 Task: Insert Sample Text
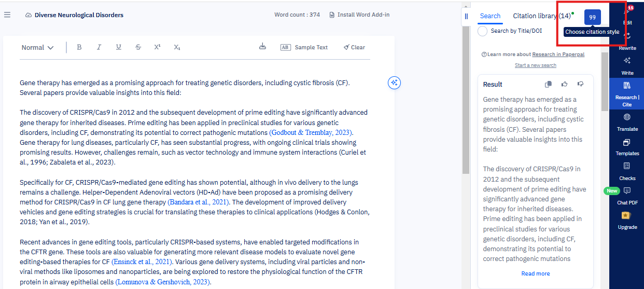pos(304,47)
